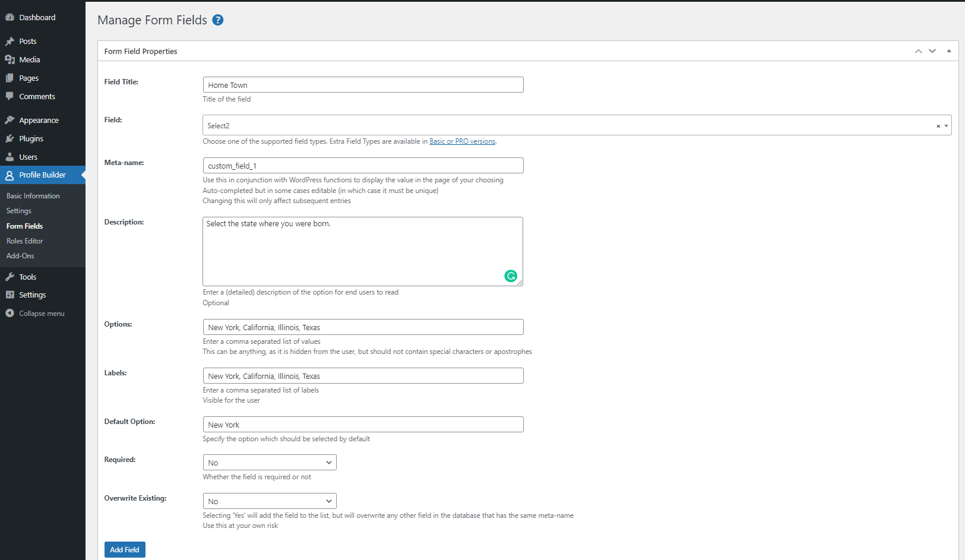Open the Required dropdown

[270, 463]
